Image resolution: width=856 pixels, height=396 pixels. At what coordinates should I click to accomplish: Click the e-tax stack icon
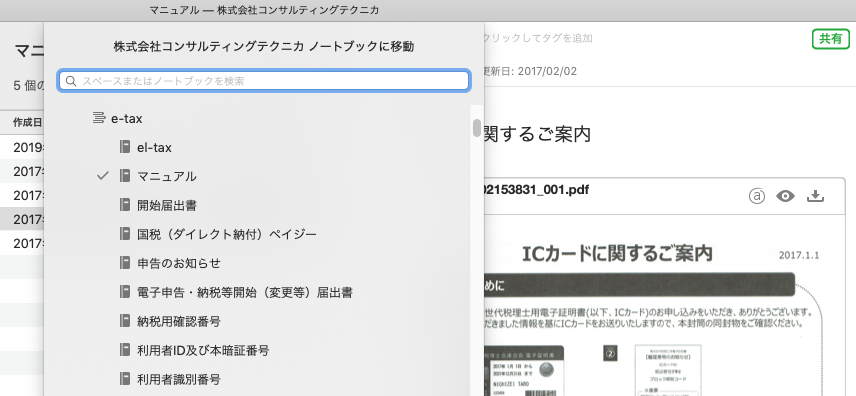click(99, 118)
